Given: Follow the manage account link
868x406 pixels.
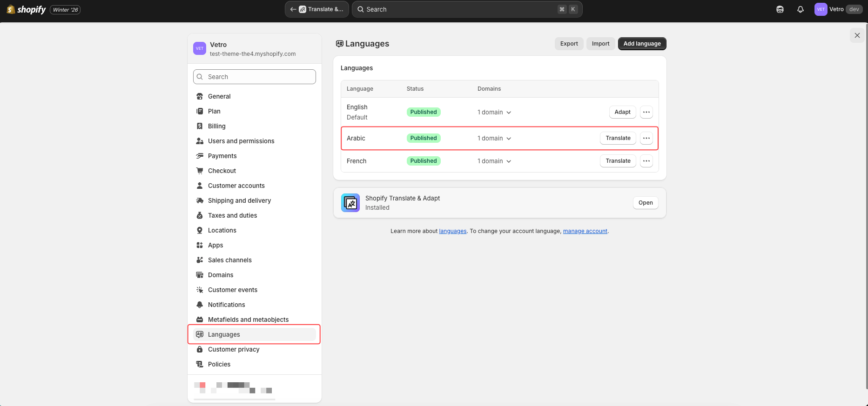Looking at the screenshot, I should pyautogui.click(x=585, y=231).
